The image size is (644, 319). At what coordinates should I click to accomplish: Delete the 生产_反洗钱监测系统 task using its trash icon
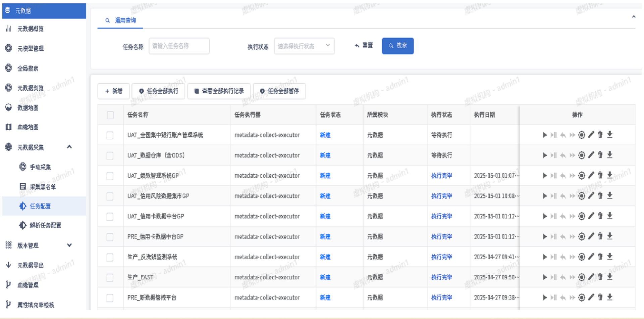600,257
